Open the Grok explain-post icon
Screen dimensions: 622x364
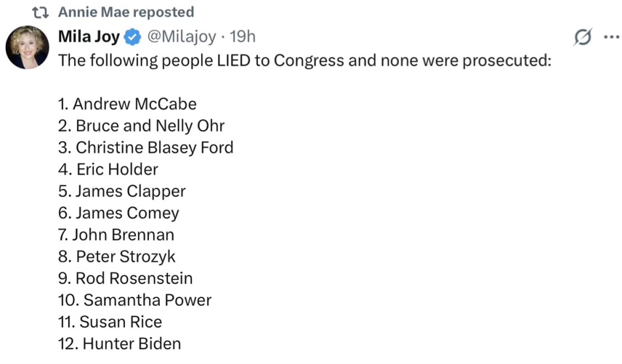(x=582, y=37)
